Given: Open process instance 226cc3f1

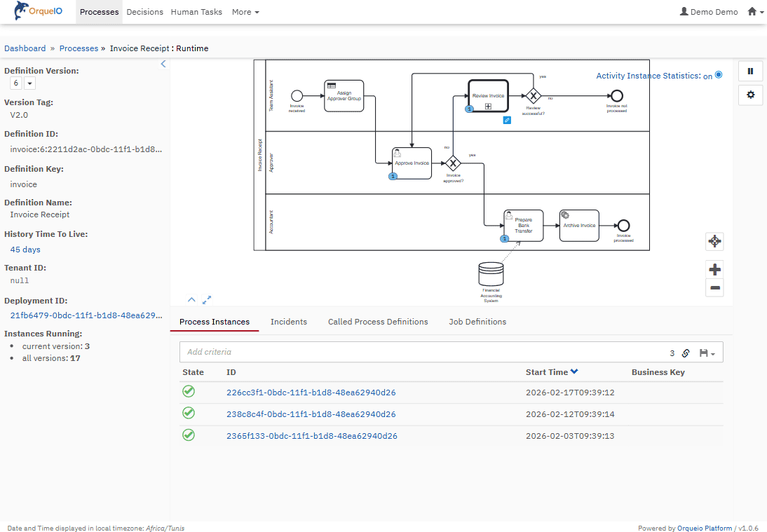Looking at the screenshot, I should click(x=311, y=392).
